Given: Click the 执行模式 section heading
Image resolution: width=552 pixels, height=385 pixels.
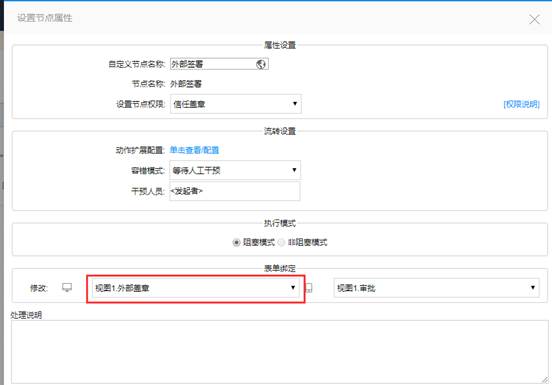Looking at the screenshot, I should point(280,223).
